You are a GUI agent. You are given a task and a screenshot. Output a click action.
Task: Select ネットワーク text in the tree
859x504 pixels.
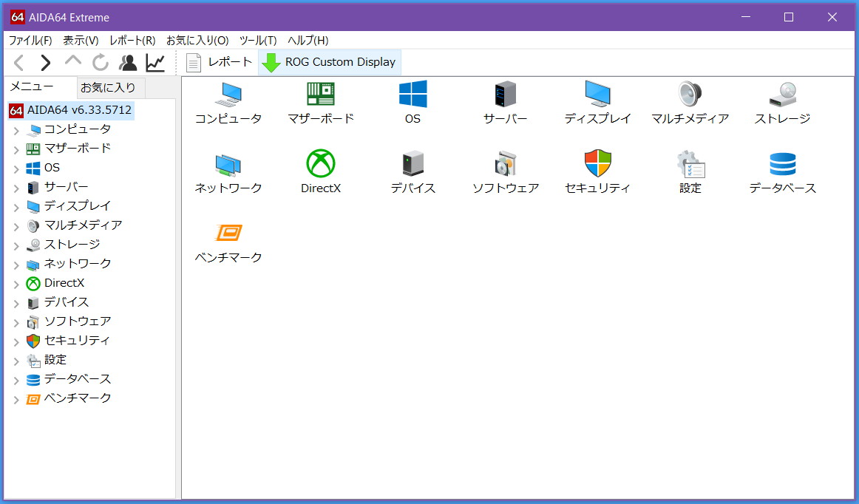(x=77, y=264)
